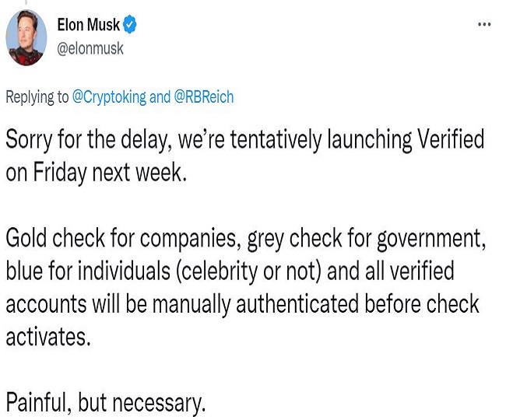The height and width of the screenshot is (420, 506).
Task: Visit the @RBReich mention link
Action: [x=204, y=97]
